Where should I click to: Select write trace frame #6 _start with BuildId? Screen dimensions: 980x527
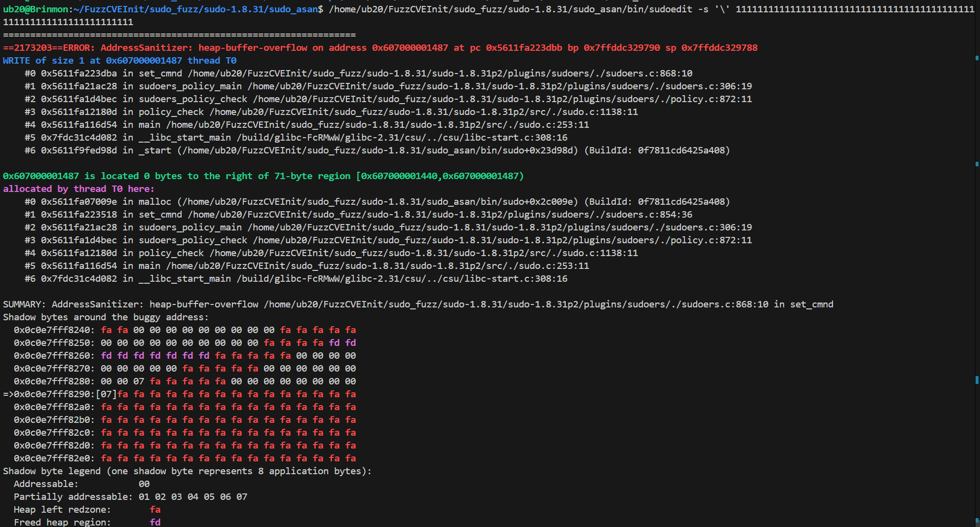tap(377, 151)
